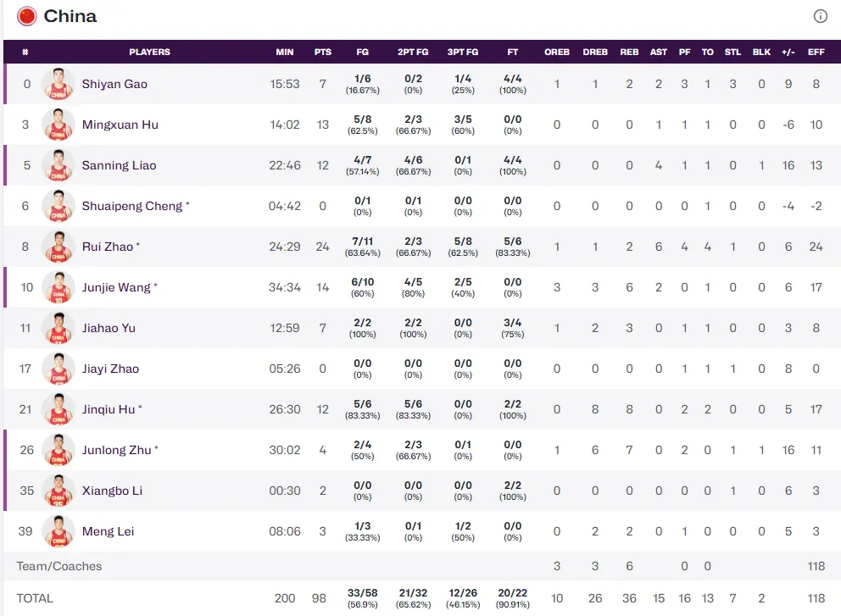841x616 pixels.
Task: Select the Jinqiu Hu player name
Action: click(x=109, y=409)
